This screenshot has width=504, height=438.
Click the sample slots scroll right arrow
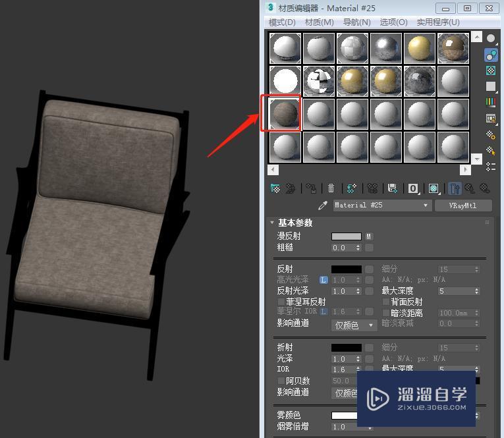[x=465, y=170]
